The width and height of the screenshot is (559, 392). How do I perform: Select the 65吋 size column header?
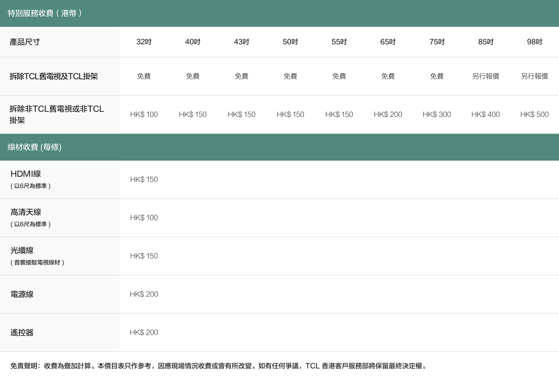(x=388, y=42)
